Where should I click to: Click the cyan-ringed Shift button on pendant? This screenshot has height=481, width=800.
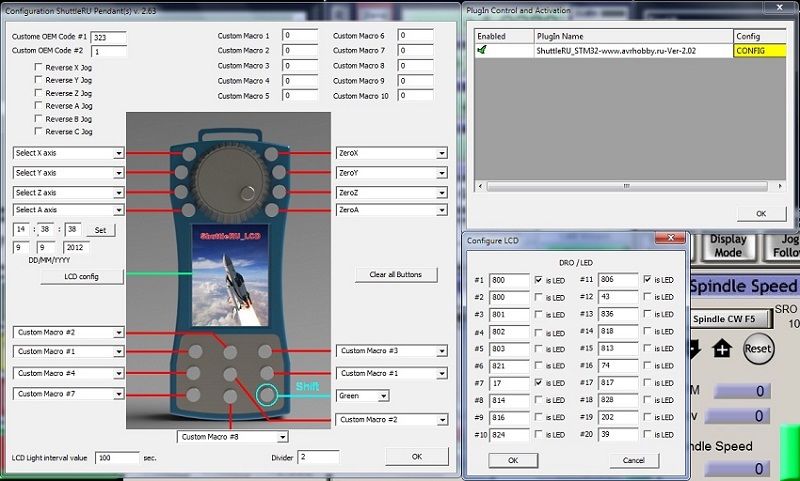[267, 395]
